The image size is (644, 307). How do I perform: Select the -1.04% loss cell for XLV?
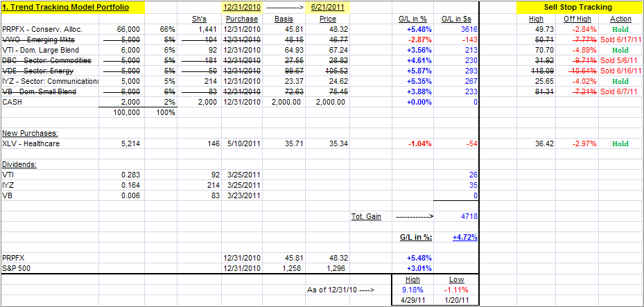coord(419,144)
